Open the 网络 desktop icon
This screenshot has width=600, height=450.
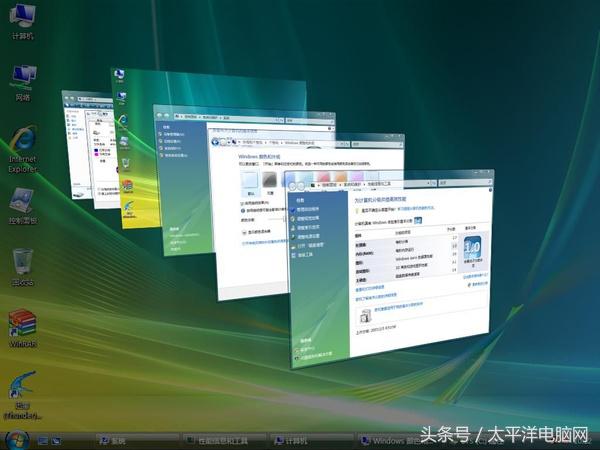click(23, 83)
